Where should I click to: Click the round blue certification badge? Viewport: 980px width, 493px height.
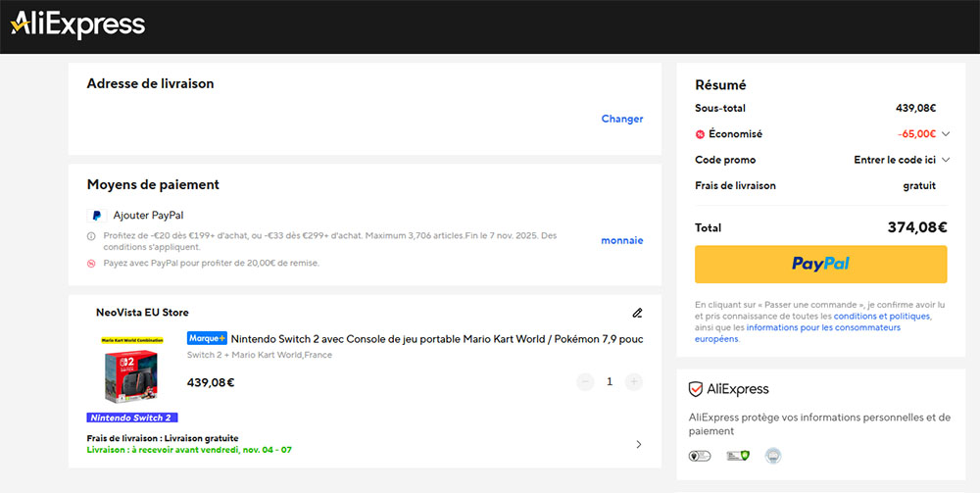[772, 455]
